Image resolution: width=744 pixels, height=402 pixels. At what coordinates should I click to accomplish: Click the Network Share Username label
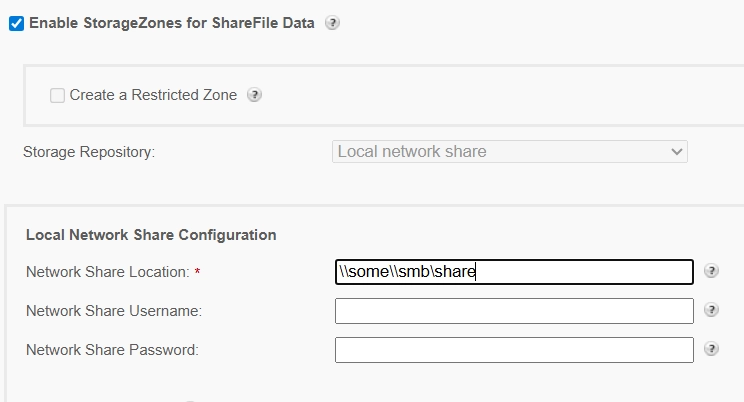(x=114, y=311)
